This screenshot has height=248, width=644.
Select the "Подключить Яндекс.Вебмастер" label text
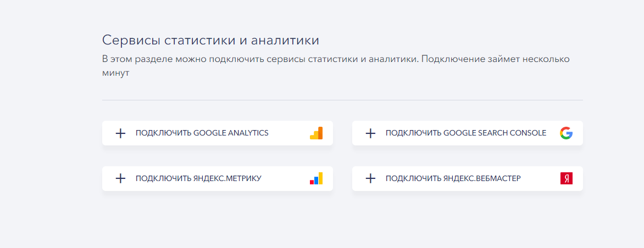click(x=453, y=178)
